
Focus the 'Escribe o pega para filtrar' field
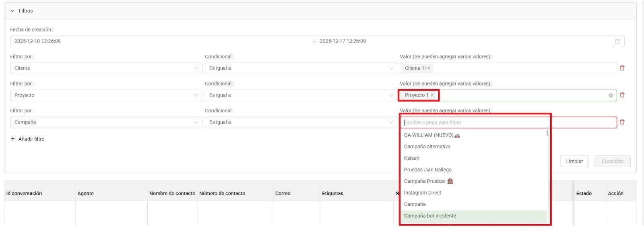coord(475,122)
